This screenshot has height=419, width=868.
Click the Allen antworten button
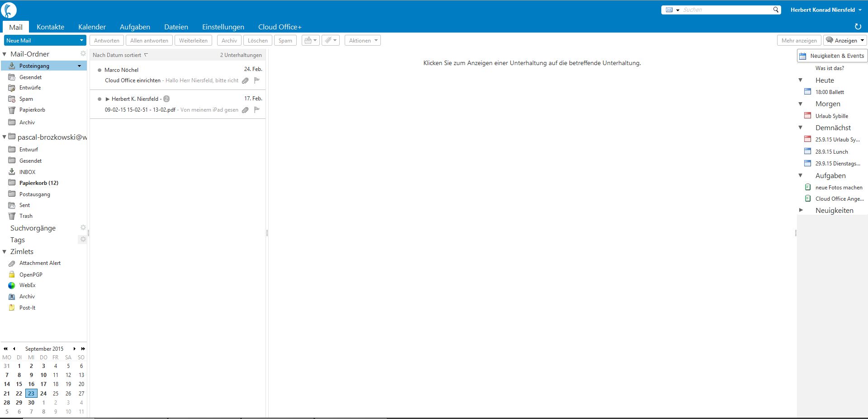(x=149, y=41)
